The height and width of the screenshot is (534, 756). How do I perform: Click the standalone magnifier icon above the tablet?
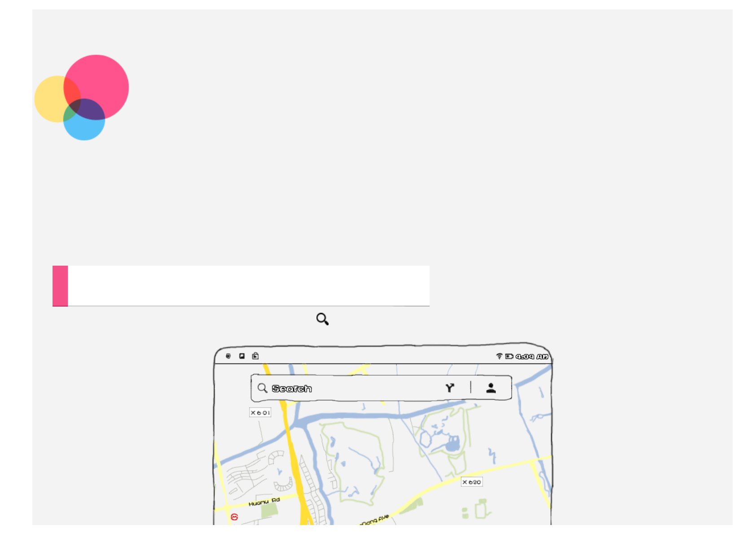tap(322, 319)
